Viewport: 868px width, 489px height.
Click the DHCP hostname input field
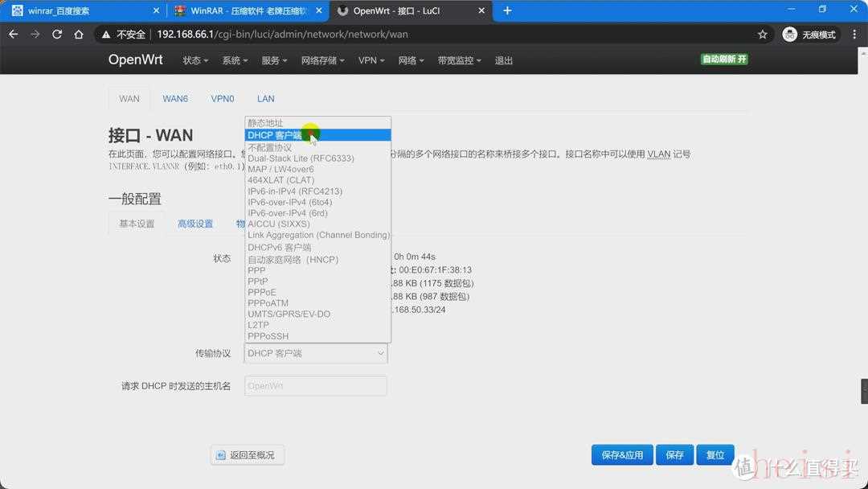[x=316, y=386]
